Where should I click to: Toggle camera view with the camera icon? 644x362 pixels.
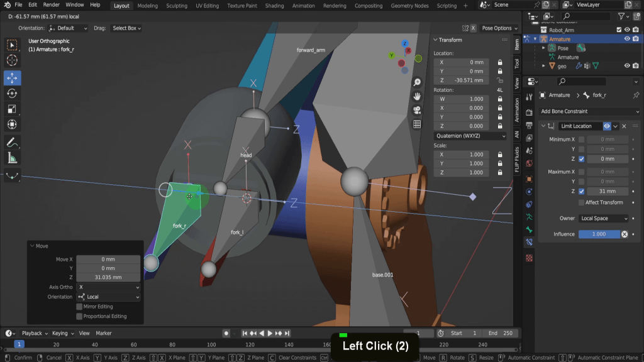[417, 110]
